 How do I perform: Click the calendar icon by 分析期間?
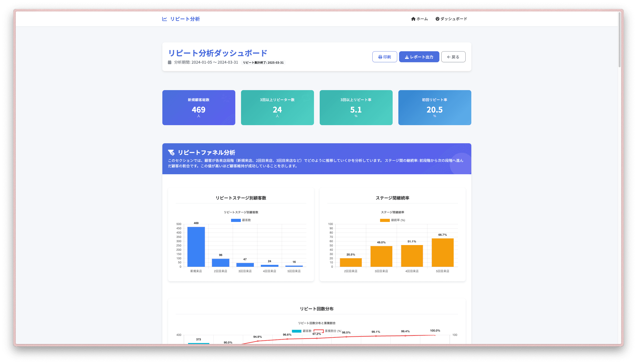point(170,62)
